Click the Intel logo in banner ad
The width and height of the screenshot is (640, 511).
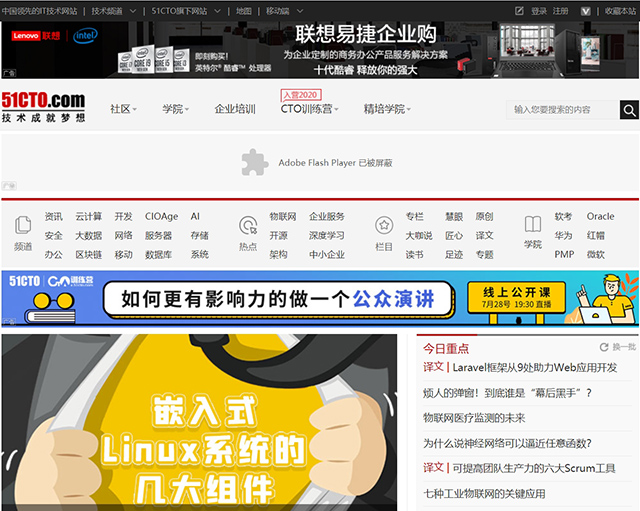[85, 36]
